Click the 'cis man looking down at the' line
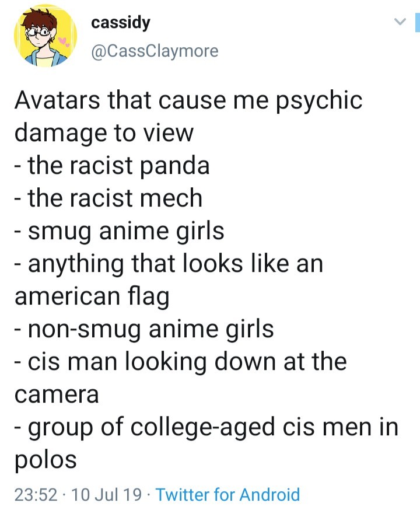The width and height of the screenshot is (420, 517). pyautogui.click(x=187, y=362)
